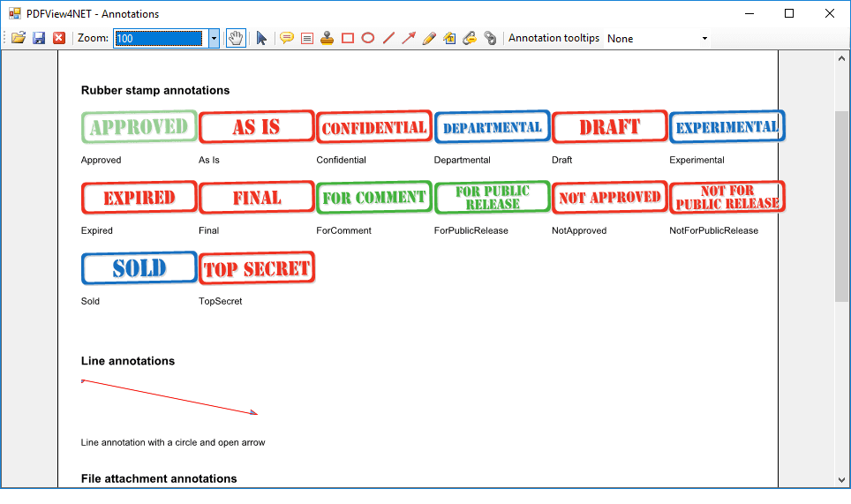Click the 'Confidential' caption text
Image resolution: width=851 pixels, height=504 pixels.
point(341,160)
